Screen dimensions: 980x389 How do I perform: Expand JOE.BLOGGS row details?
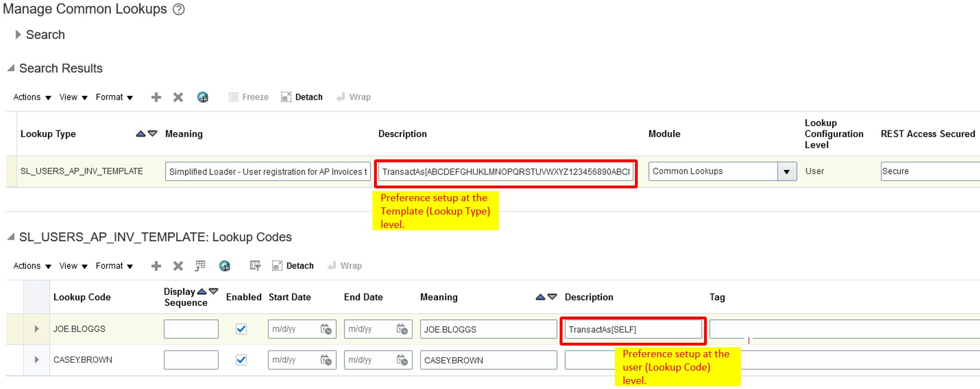[37, 329]
